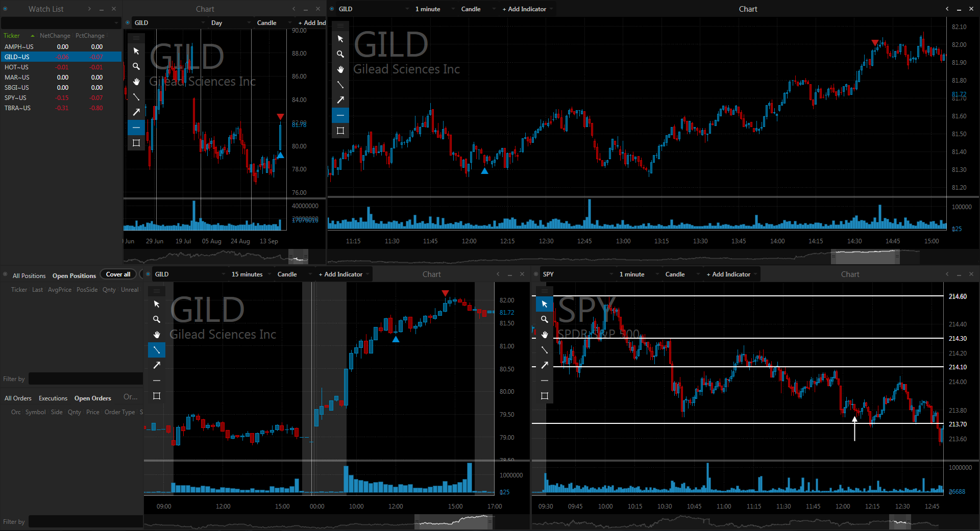Select the rectangle tool in the Day GILD chart
980x531 pixels.
(136, 143)
